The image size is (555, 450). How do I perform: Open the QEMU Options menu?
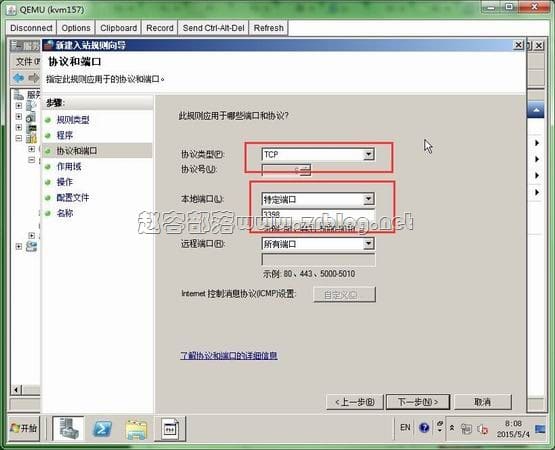[x=76, y=28]
